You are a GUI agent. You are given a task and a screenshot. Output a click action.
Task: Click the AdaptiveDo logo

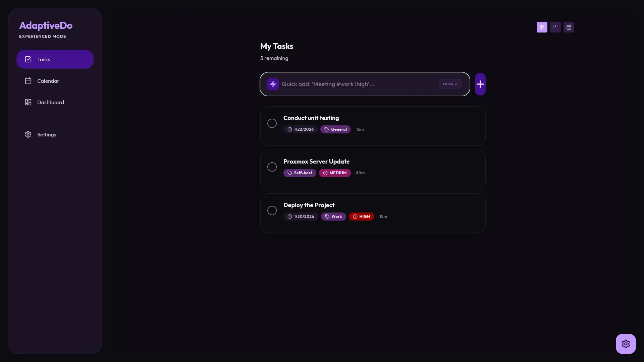46,25
